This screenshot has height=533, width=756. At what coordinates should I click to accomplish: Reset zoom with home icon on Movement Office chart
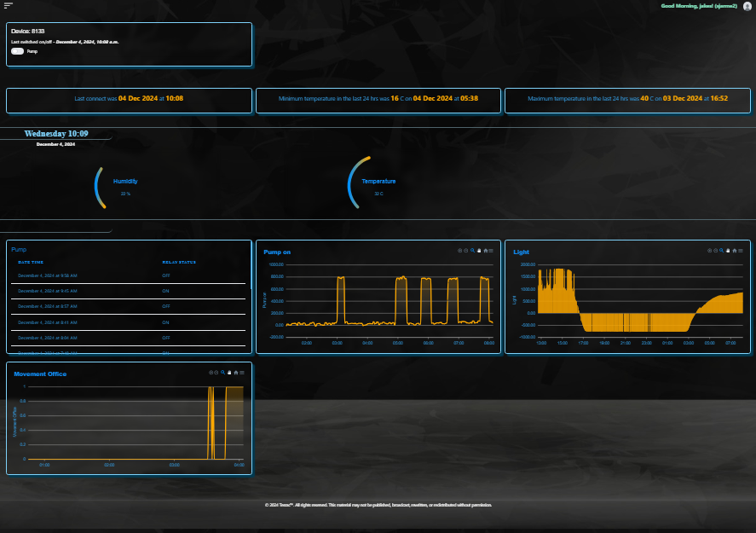(236, 373)
